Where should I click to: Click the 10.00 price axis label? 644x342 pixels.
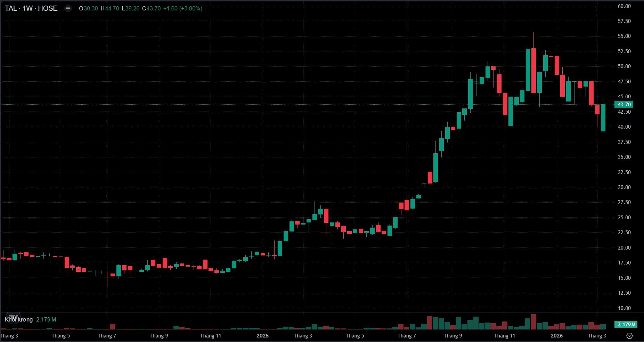624,308
